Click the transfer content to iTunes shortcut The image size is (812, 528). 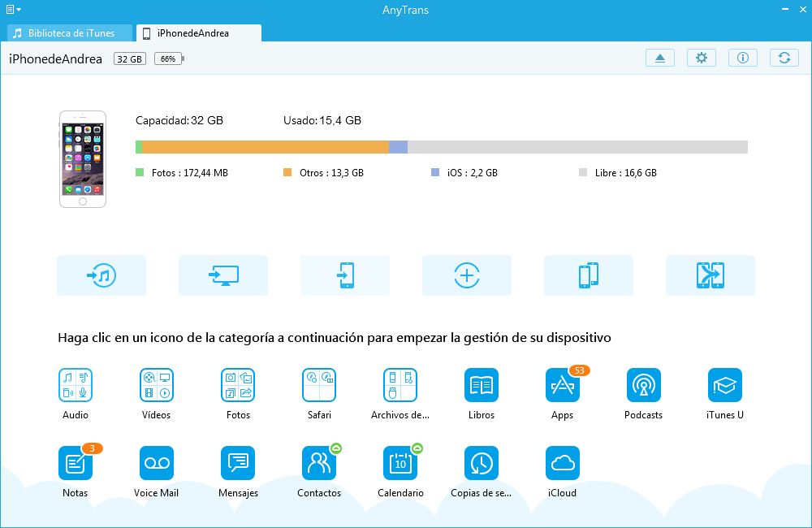(101, 275)
